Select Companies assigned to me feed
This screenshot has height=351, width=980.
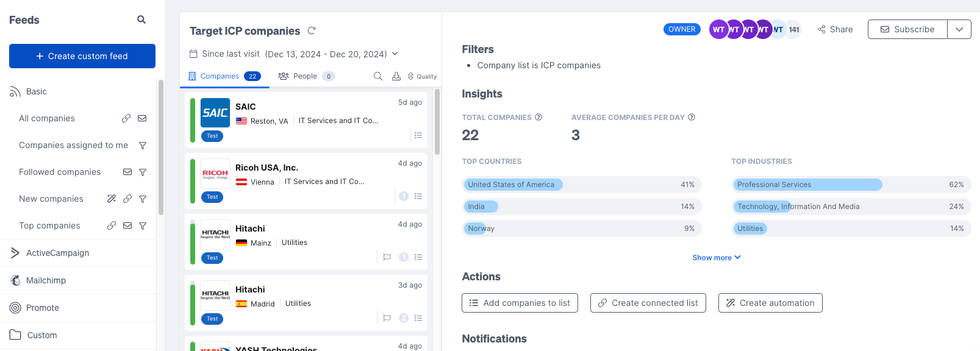(74, 145)
